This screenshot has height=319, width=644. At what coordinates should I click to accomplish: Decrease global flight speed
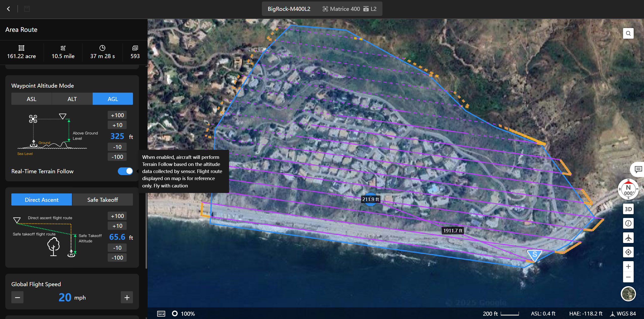(17, 298)
